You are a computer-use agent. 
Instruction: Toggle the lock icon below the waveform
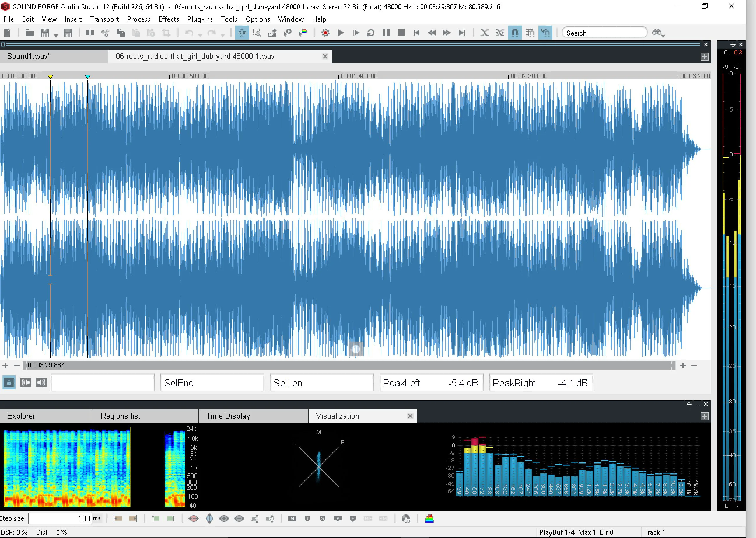pos(9,382)
